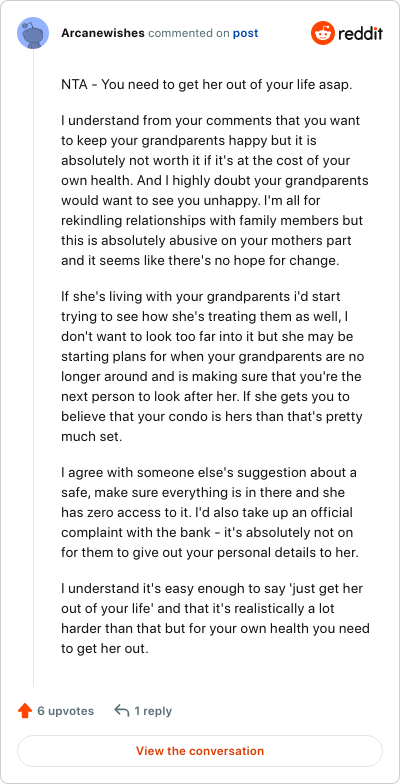Screen dimensions: 400x784
Task: Click the View the conversation button
Action: (x=200, y=750)
